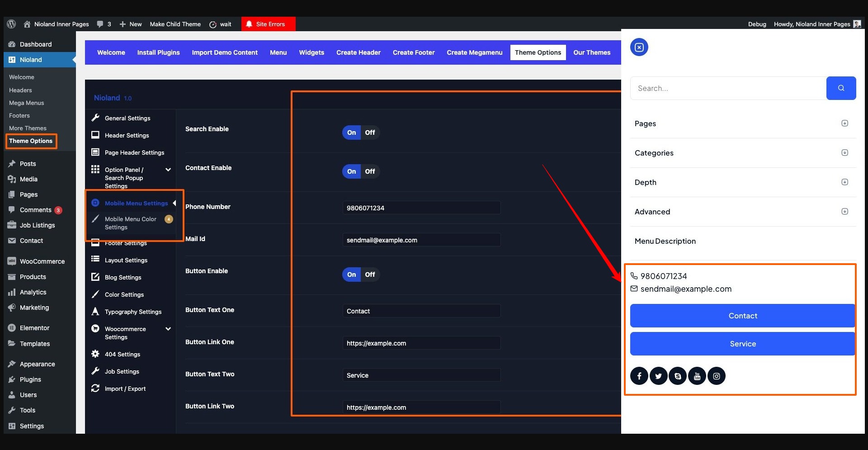Click the Facebook social icon
The image size is (868, 450).
click(x=639, y=376)
